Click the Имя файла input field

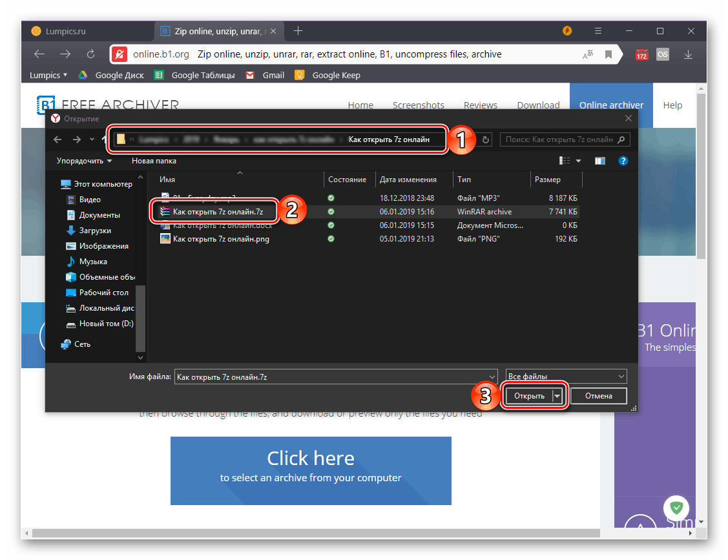tap(331, 377)
